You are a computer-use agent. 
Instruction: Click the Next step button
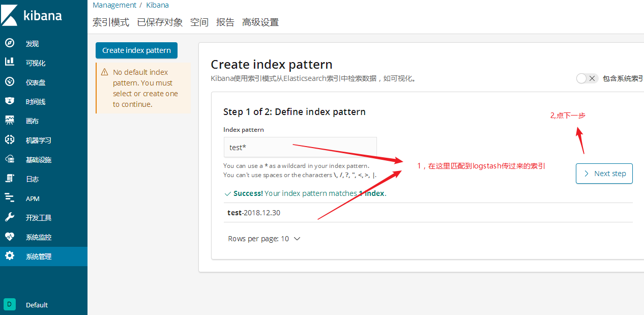604,174
